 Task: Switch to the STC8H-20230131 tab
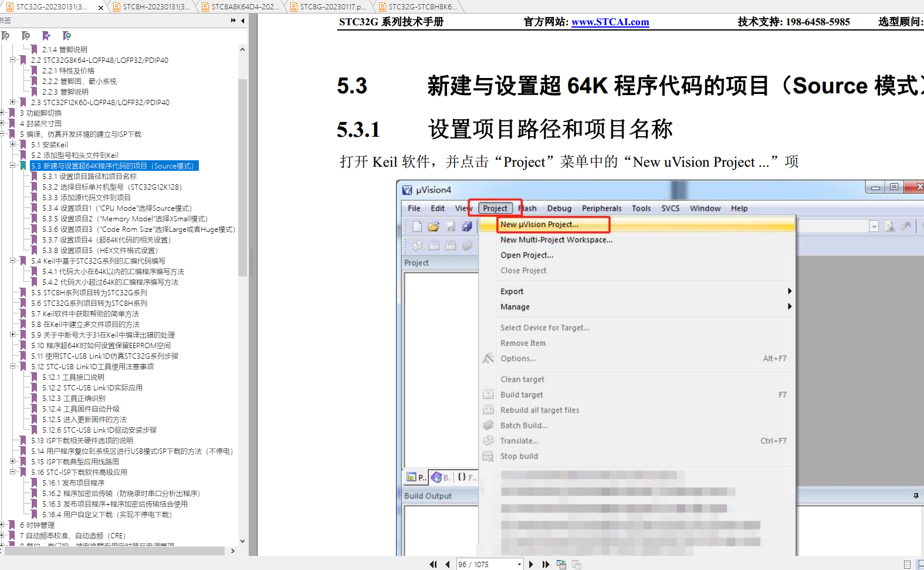point(151,7)
